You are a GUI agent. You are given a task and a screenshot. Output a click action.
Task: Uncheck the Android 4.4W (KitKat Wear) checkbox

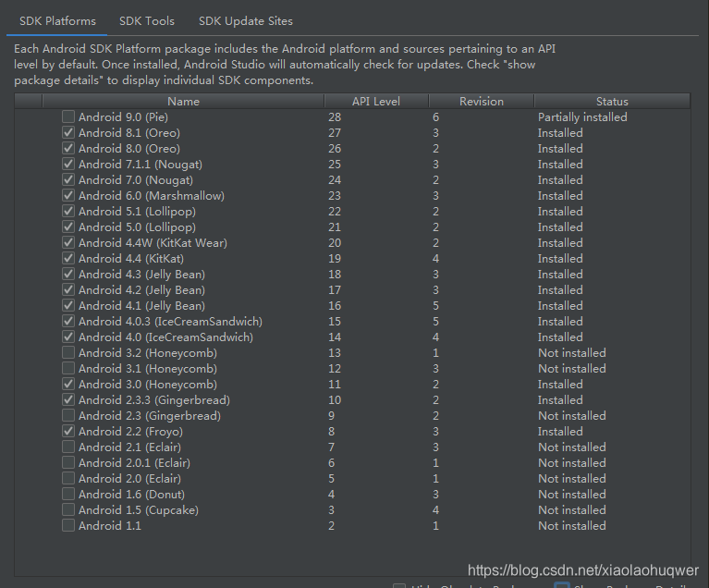click(68, 242)
